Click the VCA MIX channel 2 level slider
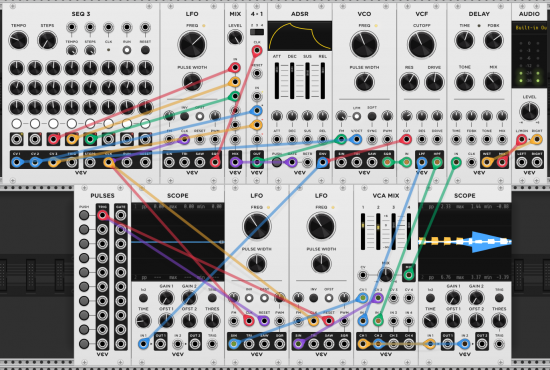Screen dimensions: 550x370 pyautogui.click(x=378, y=231)
